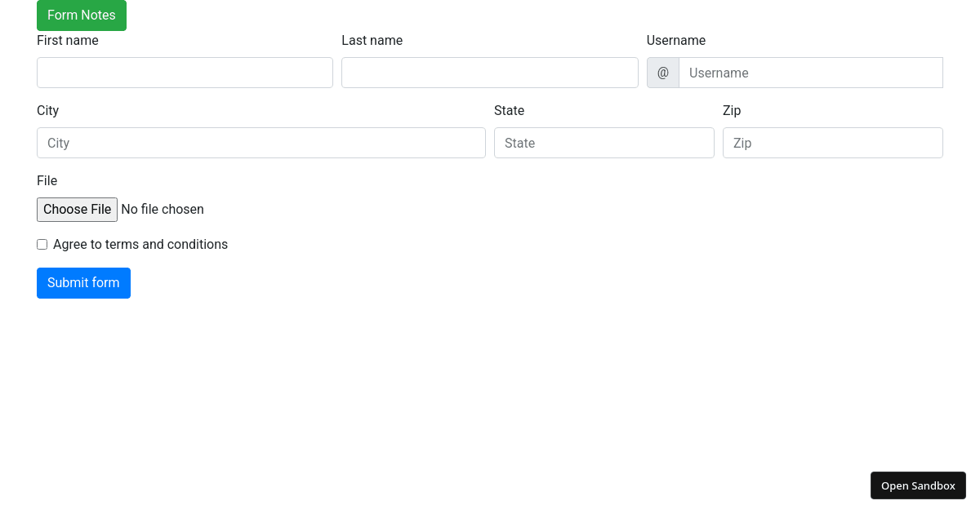
Task: Click the Agree to terms label text
Action: coord(140,244)
